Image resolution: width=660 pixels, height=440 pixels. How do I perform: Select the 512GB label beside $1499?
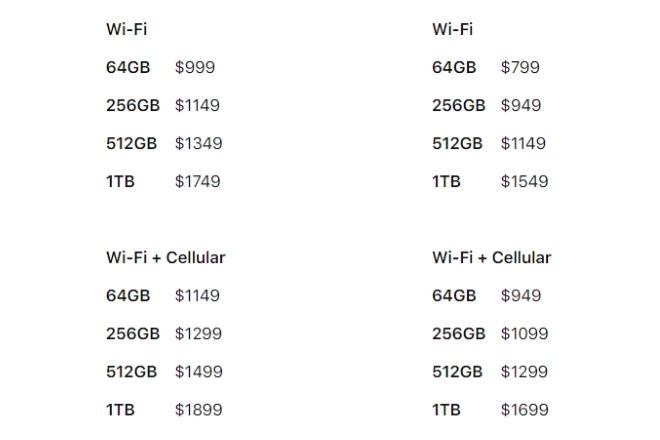tap(131, 371)
